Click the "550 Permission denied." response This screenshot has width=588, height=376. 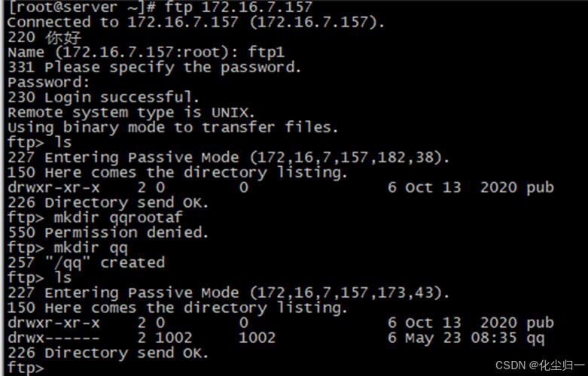point(108,232)
